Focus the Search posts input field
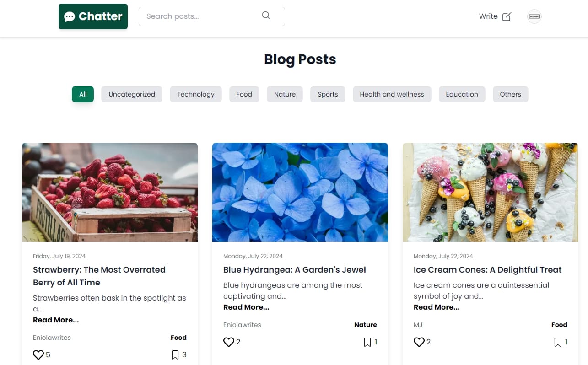The image size is (588, 365). coord(212,16)
